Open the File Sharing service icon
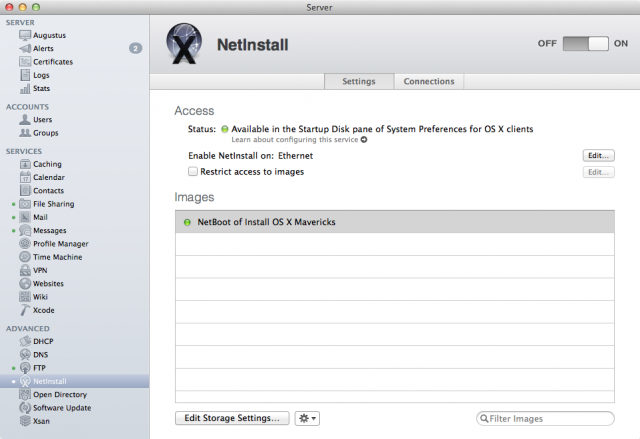Screen dimensions: 640x439 pyautogui.click(x=25, y=204)
